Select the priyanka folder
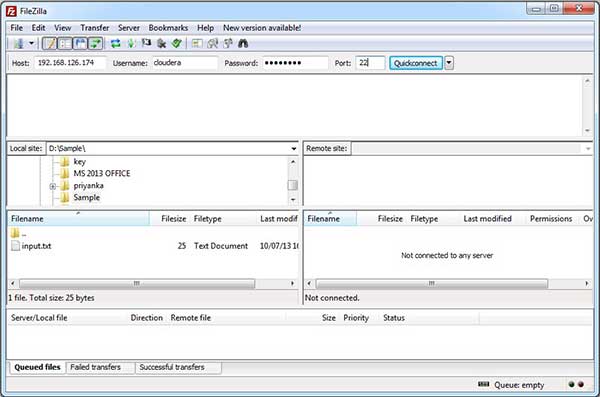600x397 pixels. tap(88, 186)
